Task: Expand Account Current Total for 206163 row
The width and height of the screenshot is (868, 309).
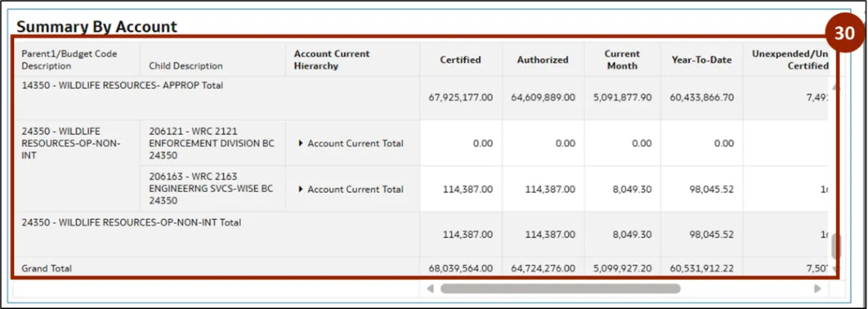Action: pyautogui.click(x=301, y=189)
